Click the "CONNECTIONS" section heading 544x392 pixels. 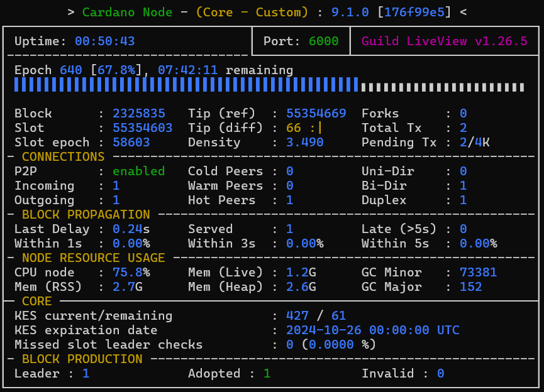click(x=63, y=157)
